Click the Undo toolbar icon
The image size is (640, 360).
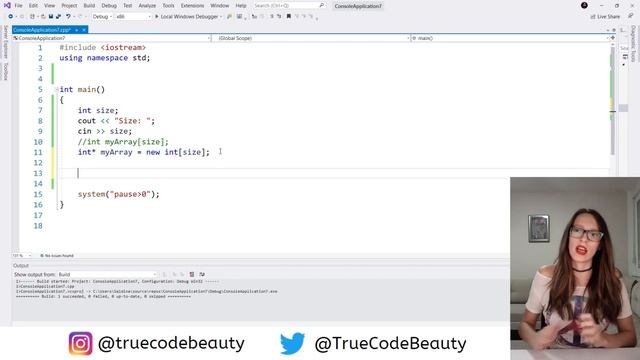coord(68,16)
